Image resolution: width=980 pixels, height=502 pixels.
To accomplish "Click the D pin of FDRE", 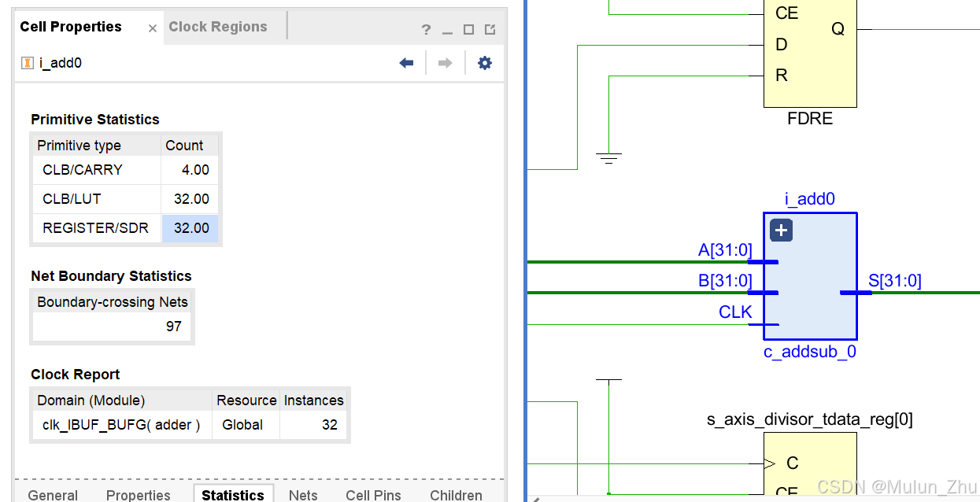I will tap(782, 45).
